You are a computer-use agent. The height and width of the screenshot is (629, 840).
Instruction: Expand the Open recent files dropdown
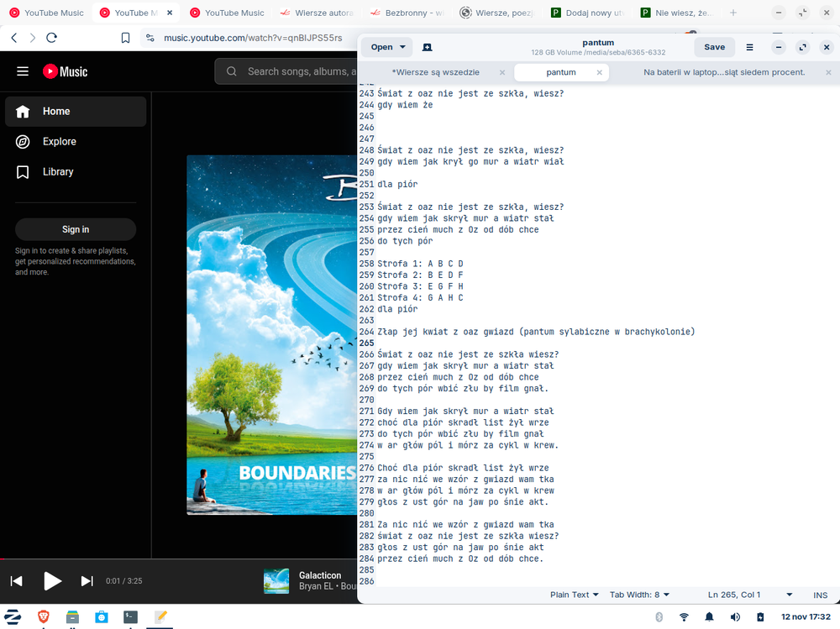pos(402,47)
